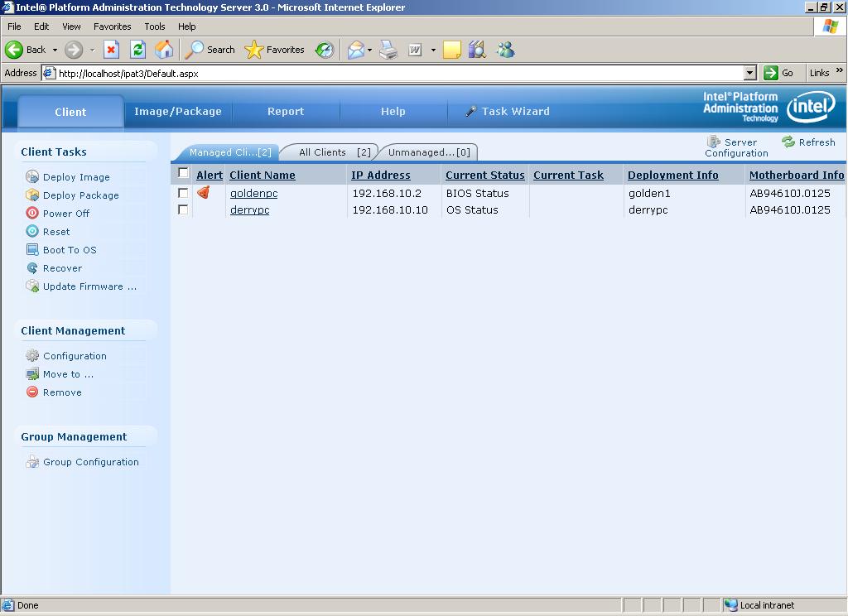Viewport: 848px width, 616px height.
Task: Open the Mail button dropdown arrow
Action: click(x=369, y=50)
